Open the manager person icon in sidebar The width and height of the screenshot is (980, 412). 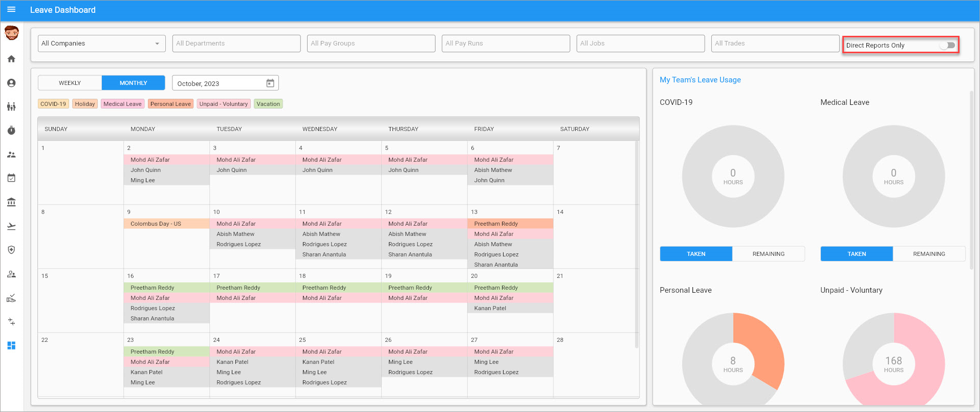tap(11, 274)
